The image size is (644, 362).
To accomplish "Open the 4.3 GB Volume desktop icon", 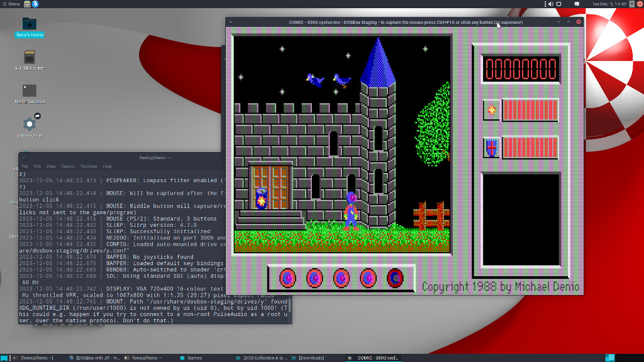I will [30, 61].
